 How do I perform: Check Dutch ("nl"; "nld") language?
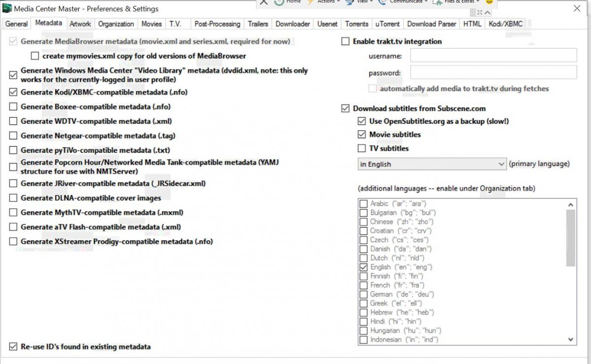pyautogui.click(x=363, y=258)
